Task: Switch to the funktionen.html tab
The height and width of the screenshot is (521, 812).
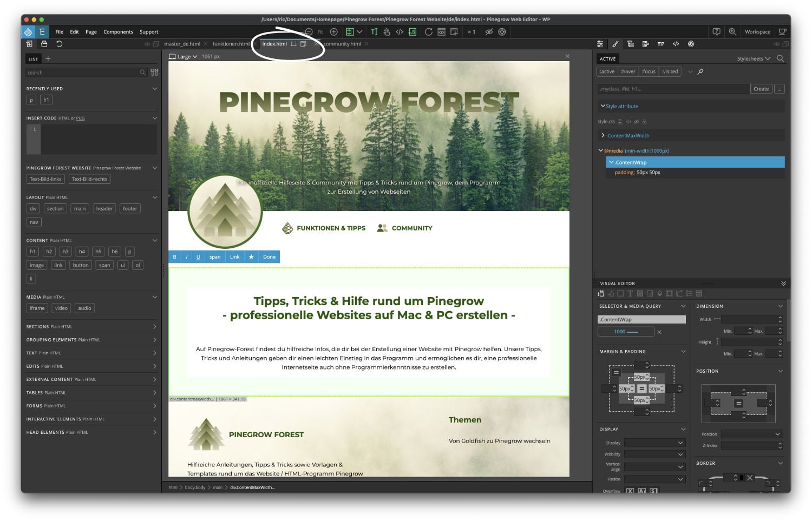Action: pos(231,44)
